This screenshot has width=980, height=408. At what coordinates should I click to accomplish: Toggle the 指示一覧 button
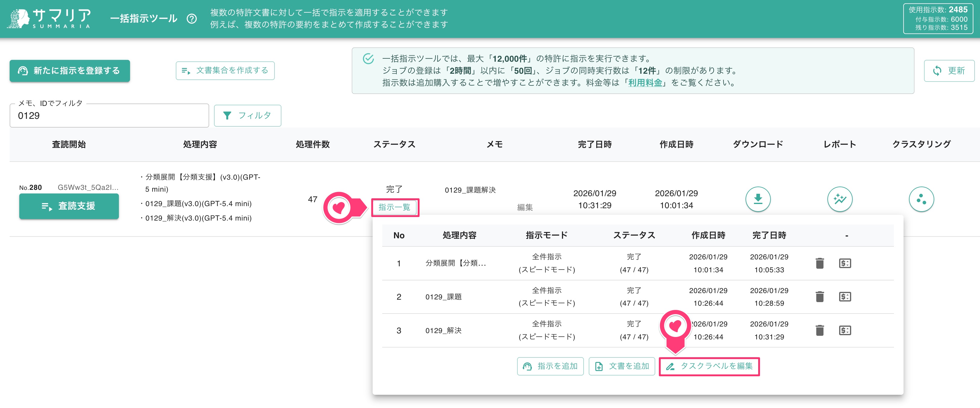coord(395,207)
